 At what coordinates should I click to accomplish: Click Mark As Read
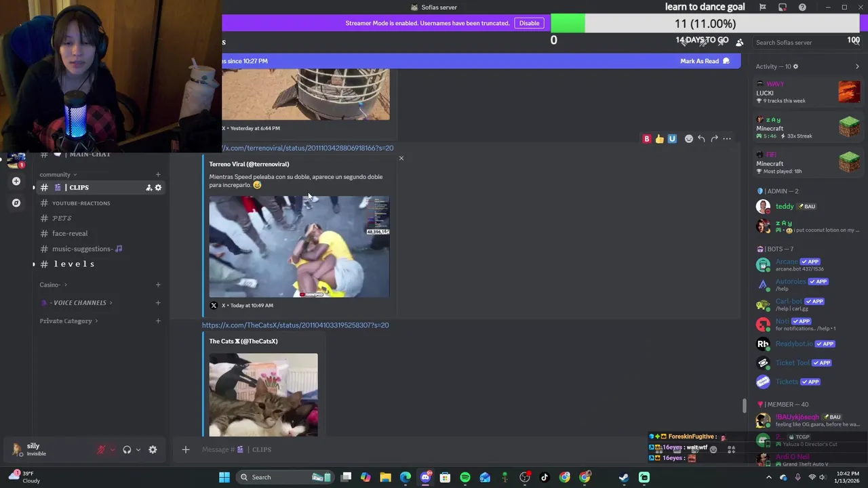click(705, 61)
